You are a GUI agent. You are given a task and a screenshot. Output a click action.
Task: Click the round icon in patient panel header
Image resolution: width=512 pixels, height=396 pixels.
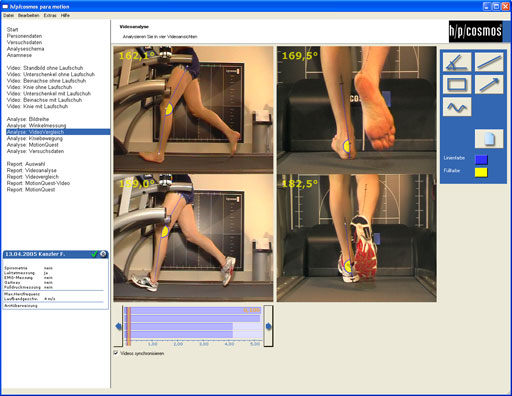click(x=103, y=254)
